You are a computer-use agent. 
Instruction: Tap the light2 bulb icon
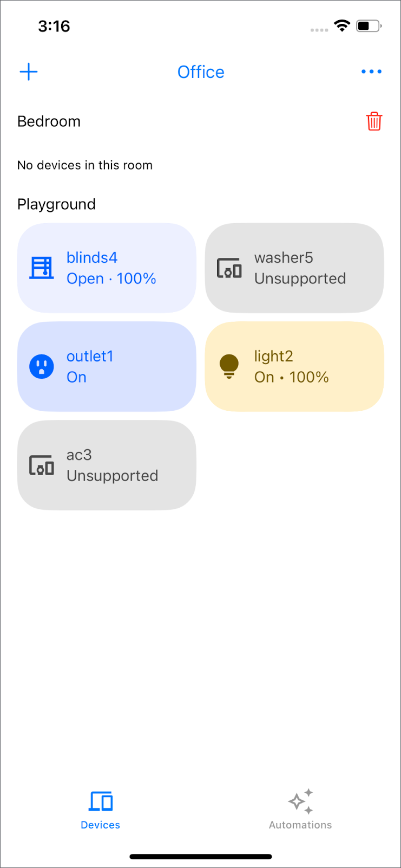pyautogui.click(x=229, y=367)
